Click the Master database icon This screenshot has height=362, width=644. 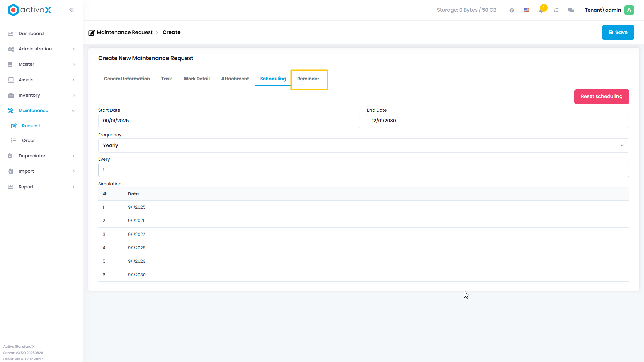10,64
